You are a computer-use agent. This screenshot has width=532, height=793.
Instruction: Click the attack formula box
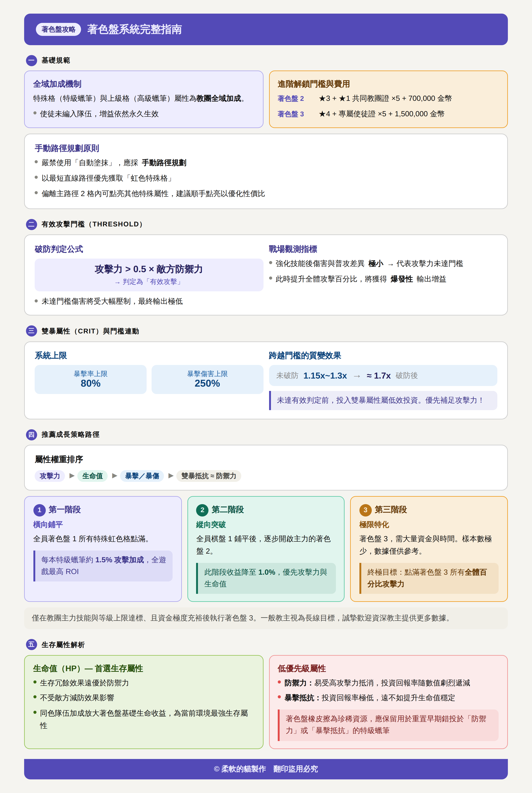[x=149, y=274]
